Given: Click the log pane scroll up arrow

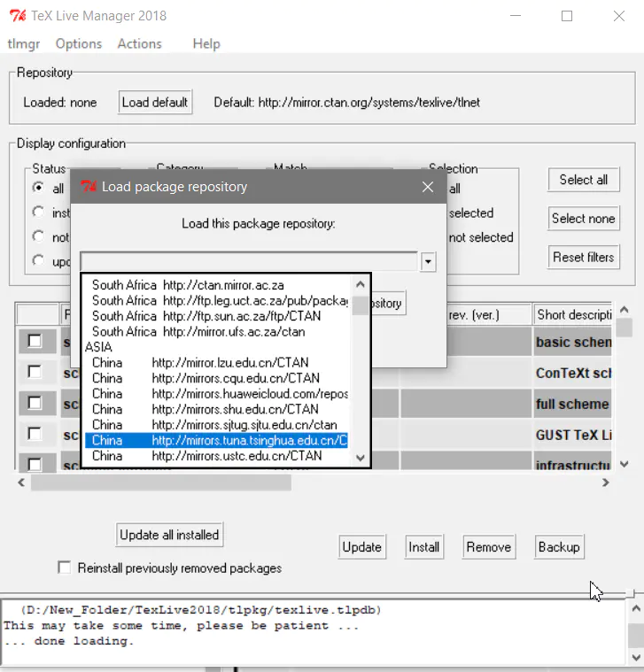Looking at the screenshot, I should (636, 608).
